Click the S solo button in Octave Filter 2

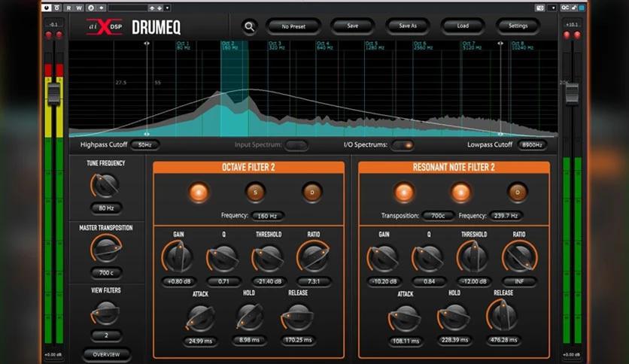click(x=255, y=192)
